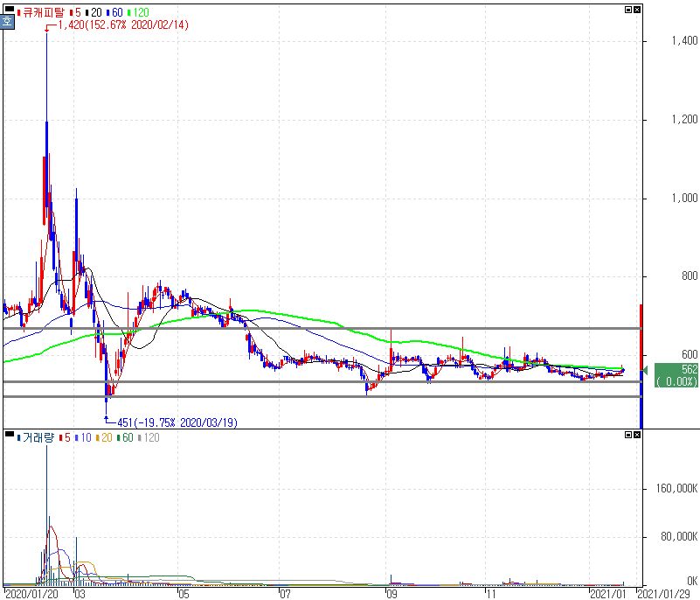This screenshot has width=700, height=600.
Task: Click the blue 호 button at left edge
Action: [7, 22]
